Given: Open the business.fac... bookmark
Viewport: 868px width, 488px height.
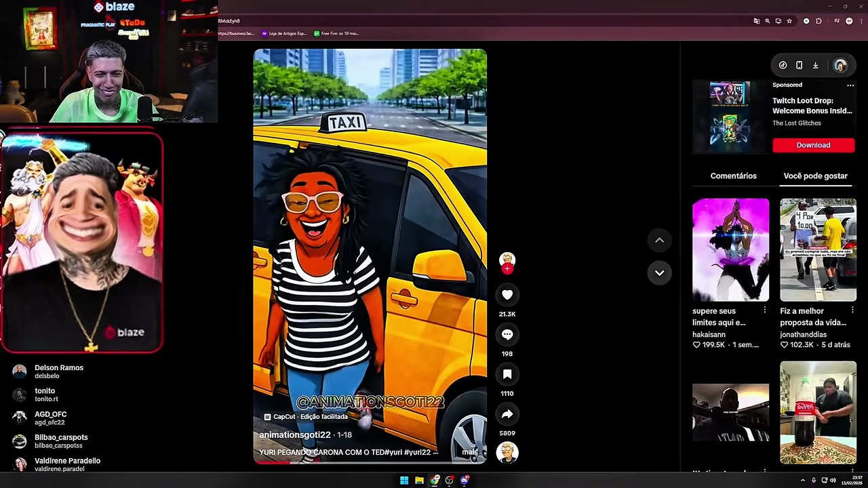Looking at the screenshot, I should 237,33.
